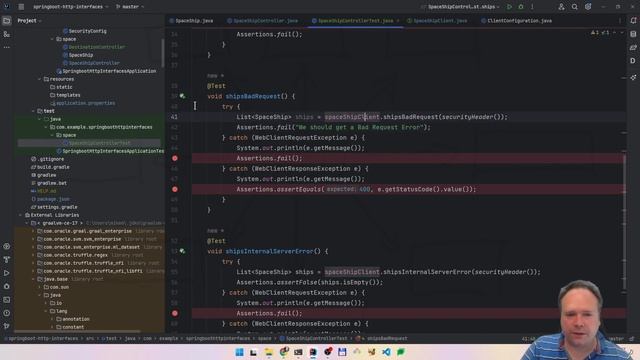Click spaceShipClient reference on line 41
The height and width of the screenshot is (360, 640).
tap(352, 117)
